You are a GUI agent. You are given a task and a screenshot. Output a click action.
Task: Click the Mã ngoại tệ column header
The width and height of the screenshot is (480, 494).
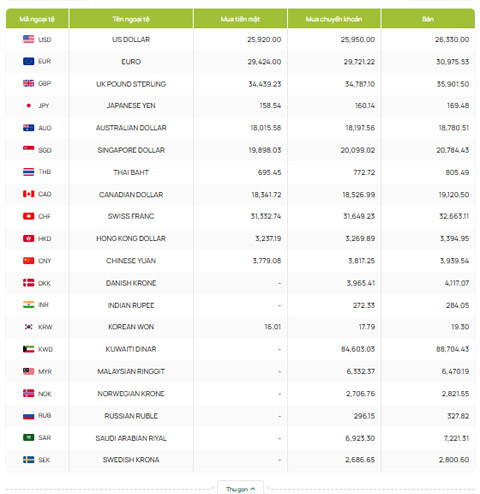(37, 19)
